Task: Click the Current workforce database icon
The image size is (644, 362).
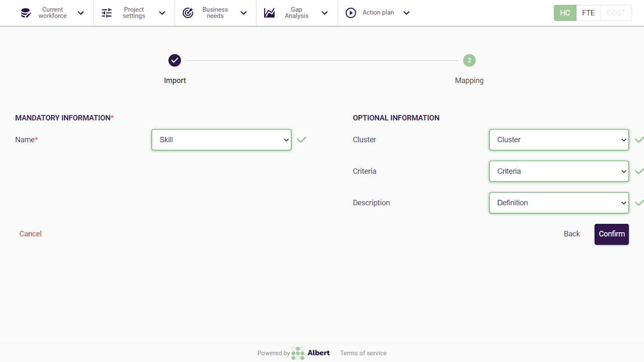Action: click(26, 13)
